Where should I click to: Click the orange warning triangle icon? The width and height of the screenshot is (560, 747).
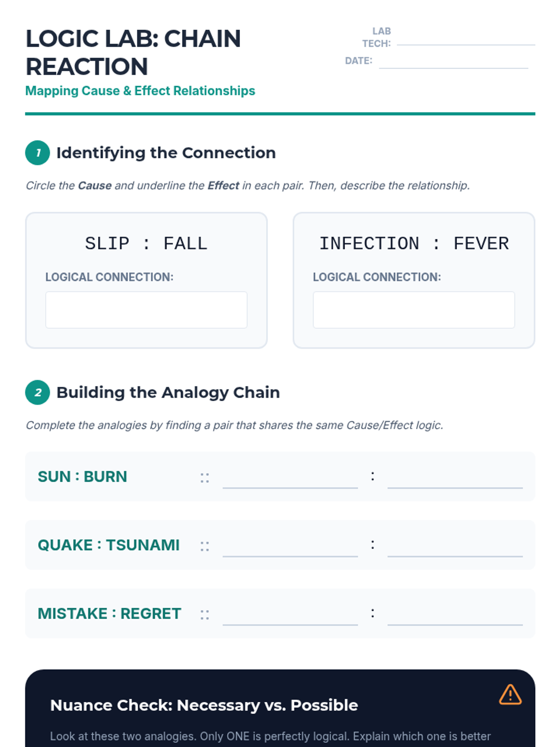tap(510, 695)
